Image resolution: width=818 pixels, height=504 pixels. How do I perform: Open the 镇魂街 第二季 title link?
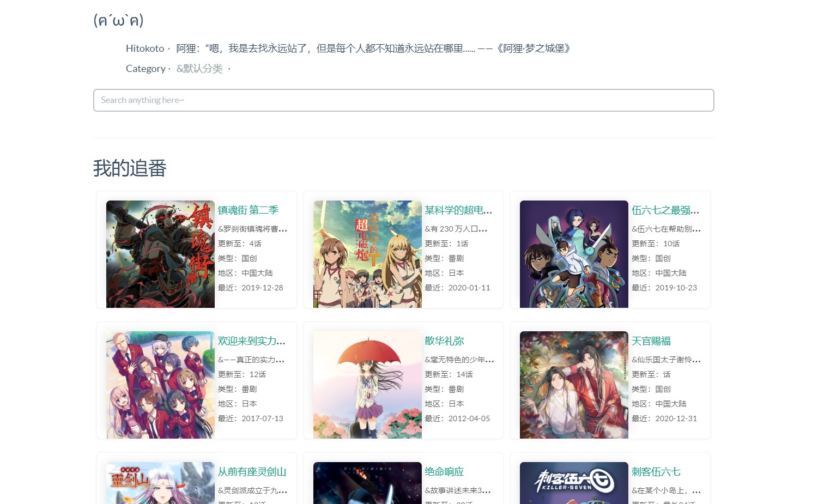pyautogui.click(x=249, y=210)
